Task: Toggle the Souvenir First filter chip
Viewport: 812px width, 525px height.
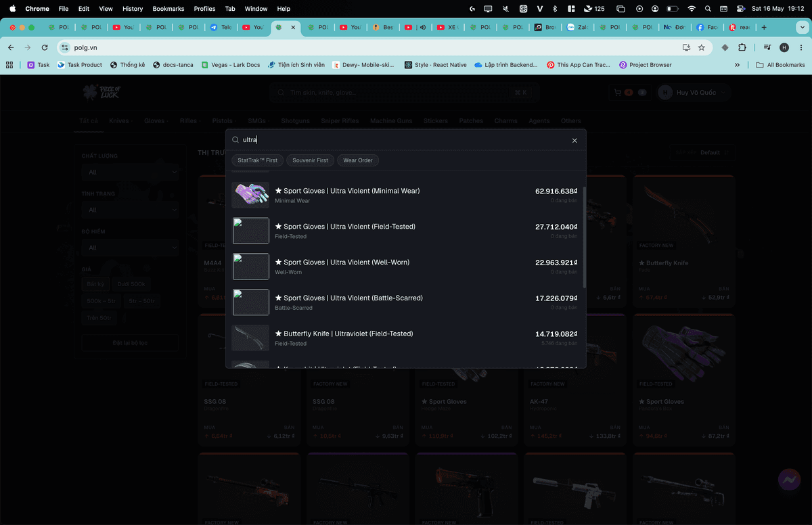Action: [310, 160]
